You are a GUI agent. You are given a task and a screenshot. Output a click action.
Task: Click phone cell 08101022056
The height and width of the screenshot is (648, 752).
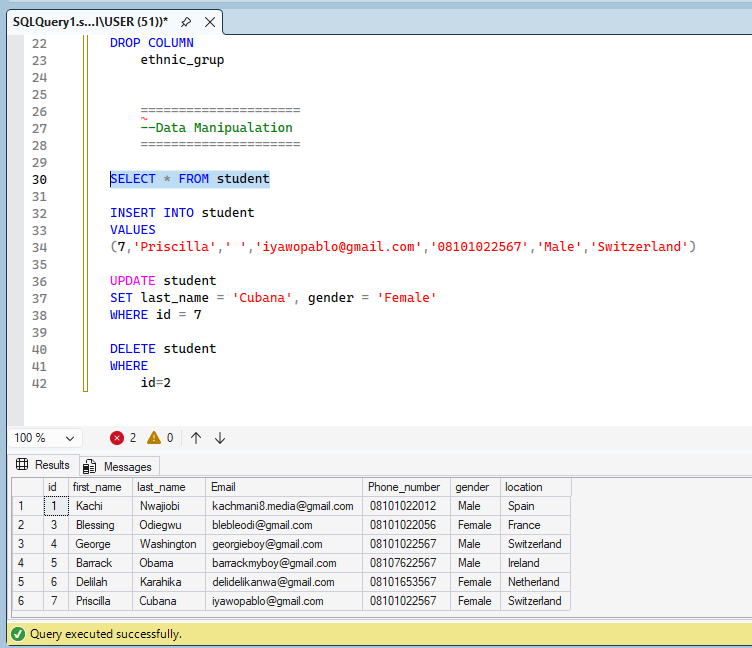[407, 525]
